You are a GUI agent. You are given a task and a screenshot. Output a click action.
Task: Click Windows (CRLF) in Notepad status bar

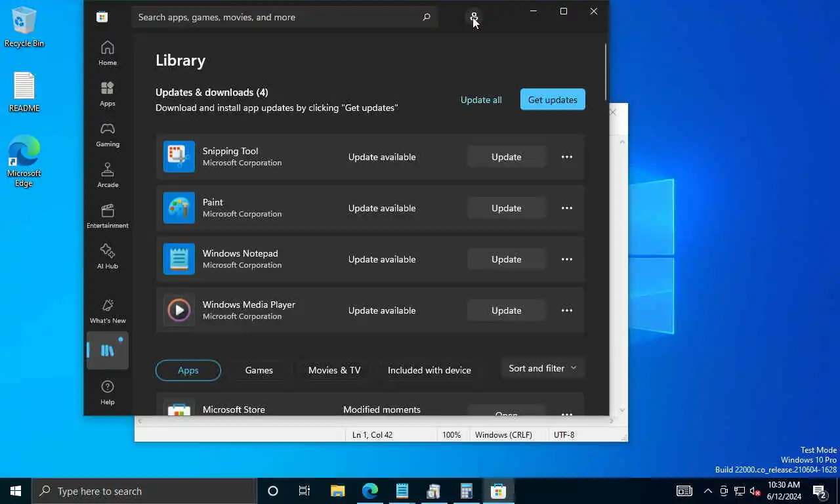(503, 435)
